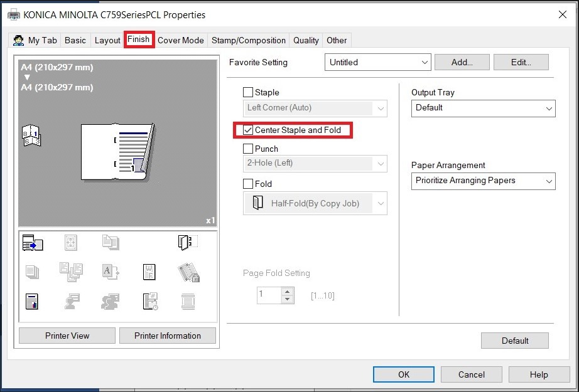This screenshot has width=579, height=392.
Task: Open the Stamp/Composition tab
Action: pos(248,40)
